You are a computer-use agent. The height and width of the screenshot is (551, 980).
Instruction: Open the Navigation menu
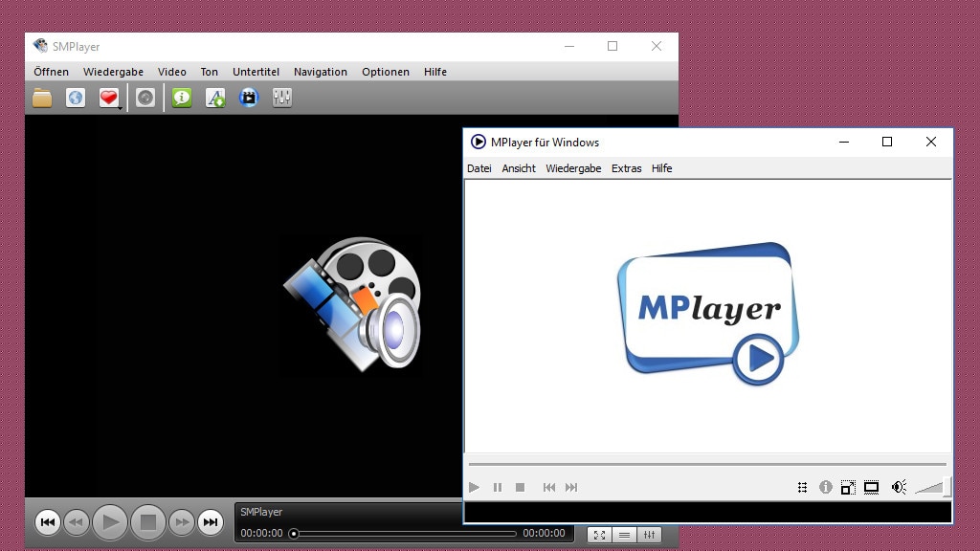point(320,72)
